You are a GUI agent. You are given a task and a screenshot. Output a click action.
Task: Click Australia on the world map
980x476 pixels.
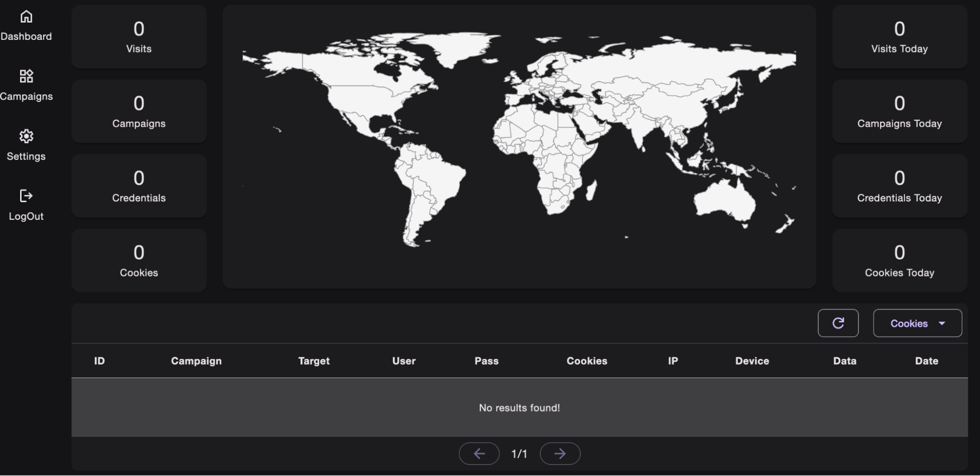723,200
